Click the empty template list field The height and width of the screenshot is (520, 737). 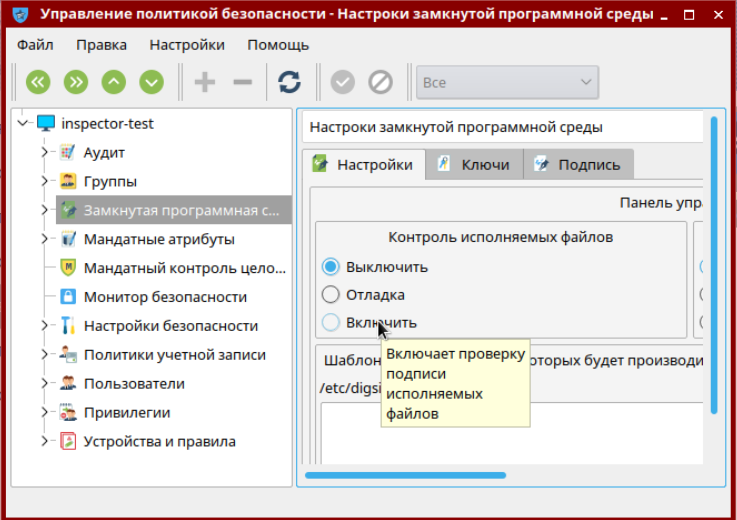point(512,433)
